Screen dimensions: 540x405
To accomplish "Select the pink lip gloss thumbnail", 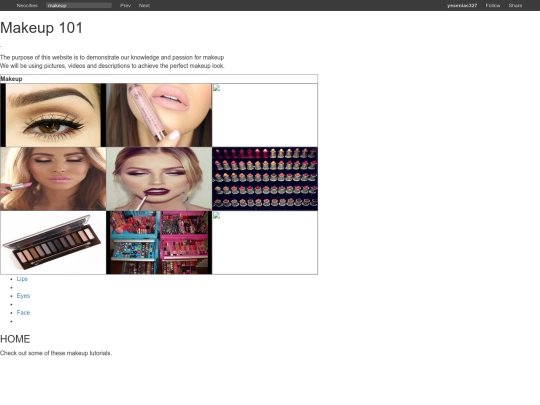I will click(x=159, y=115).
